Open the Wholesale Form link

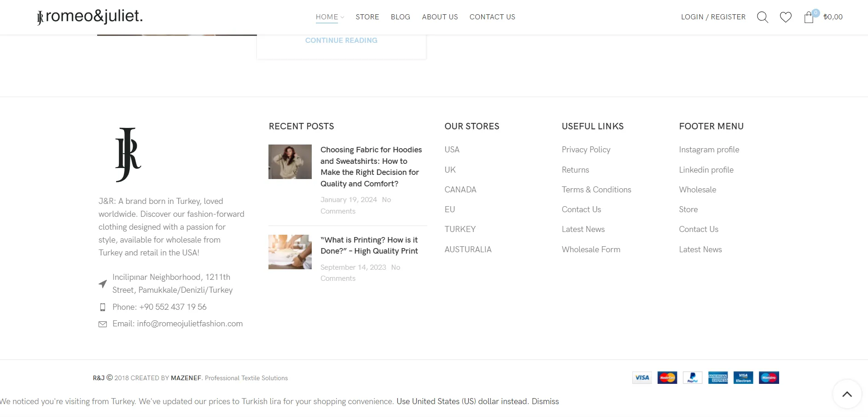point(591,249)
